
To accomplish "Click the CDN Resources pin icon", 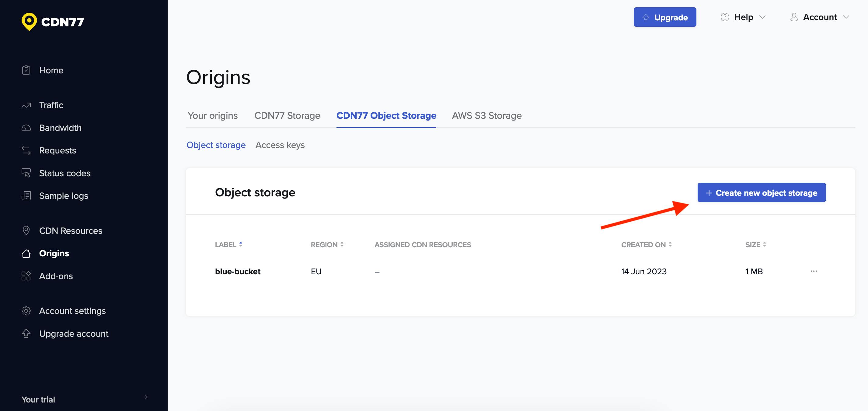I will coord(26,231).
